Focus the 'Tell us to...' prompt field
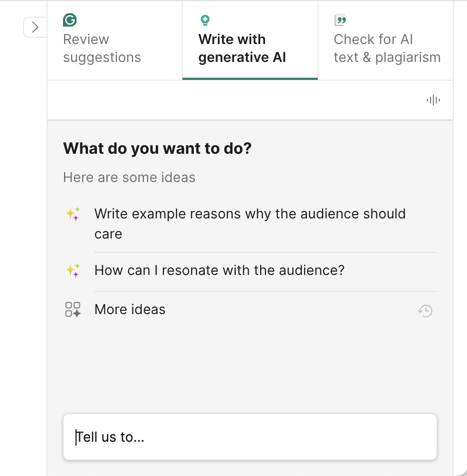Image resolution: width=467 pixels, height=476 pixels. click(250, 437)
